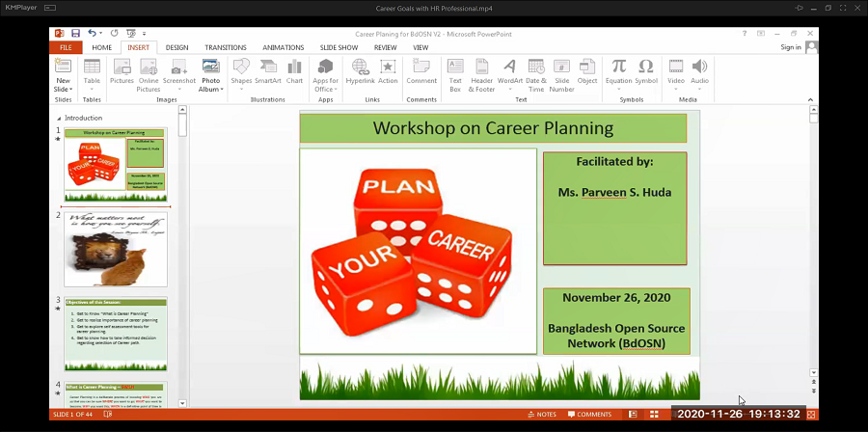Open PowerPoint Help question mark
The height and width of the screenshot is (432, 868).
coord(745,33)
